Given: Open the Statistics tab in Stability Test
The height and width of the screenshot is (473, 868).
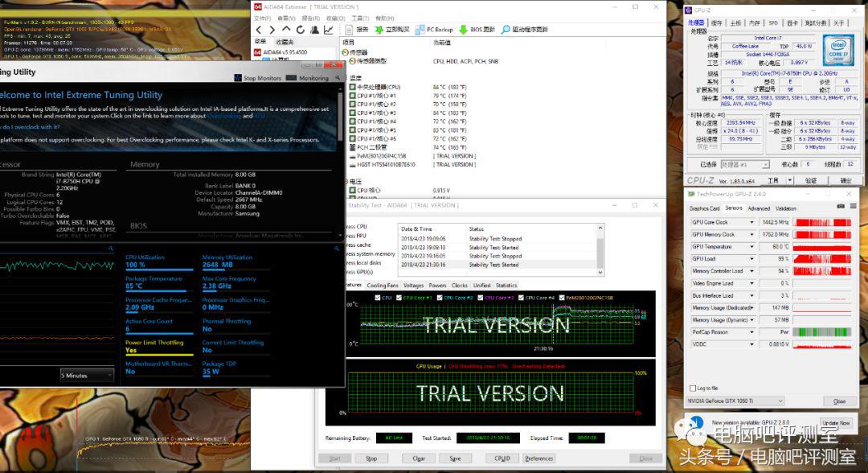Looking at the screenshot, I should (506, 286).
